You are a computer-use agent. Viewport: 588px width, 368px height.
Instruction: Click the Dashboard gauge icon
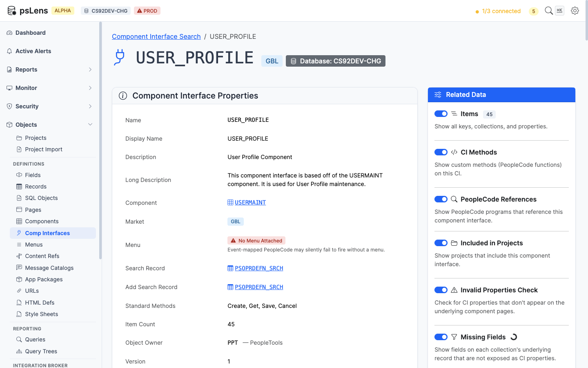click(9, 33)
